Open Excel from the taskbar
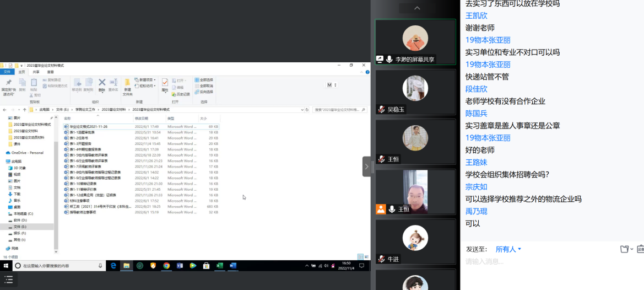Screen dimensions: 644x290 [219, 266]
